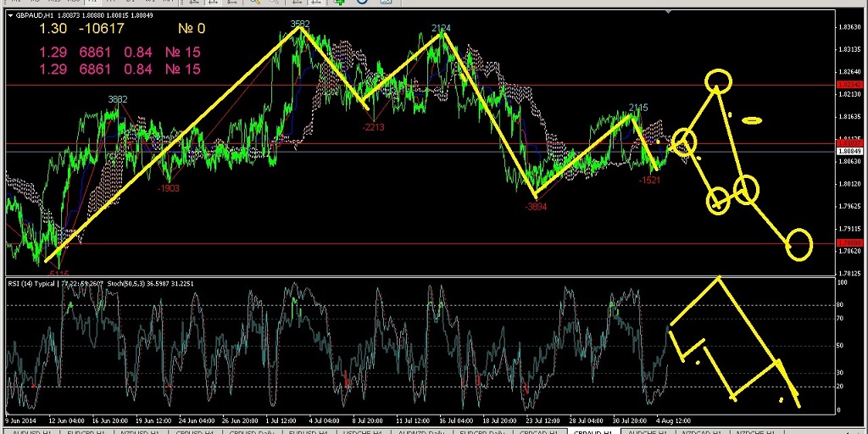Viewport: 868px width, 434px height.
Task: Select the topmost yellow circle near 1.82342 line
Action: pos(718,81)
